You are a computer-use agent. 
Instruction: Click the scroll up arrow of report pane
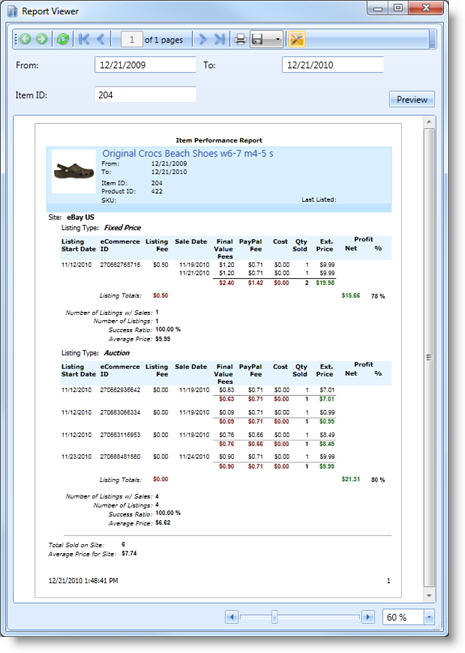(429, 122)
